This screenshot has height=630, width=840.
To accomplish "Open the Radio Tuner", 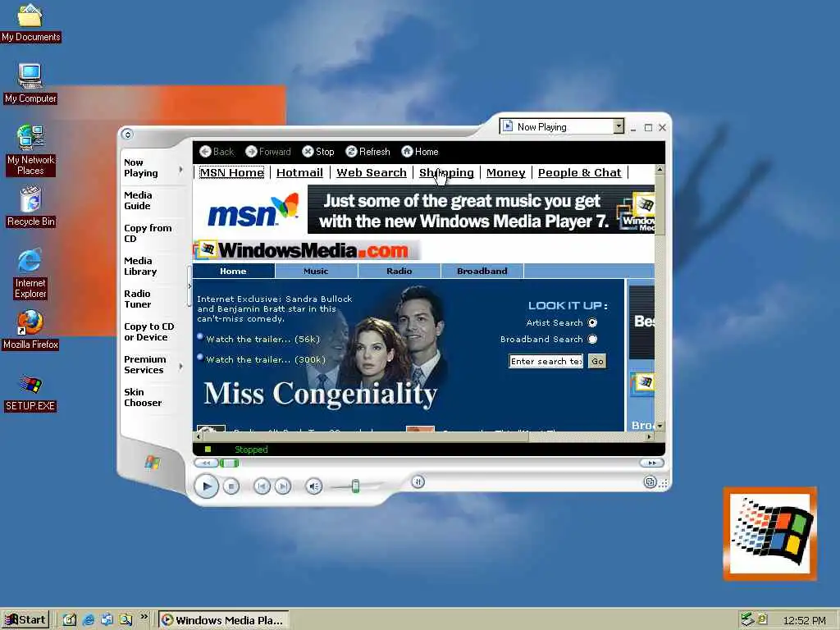I will pyautogui.click(x=138, y=299).
